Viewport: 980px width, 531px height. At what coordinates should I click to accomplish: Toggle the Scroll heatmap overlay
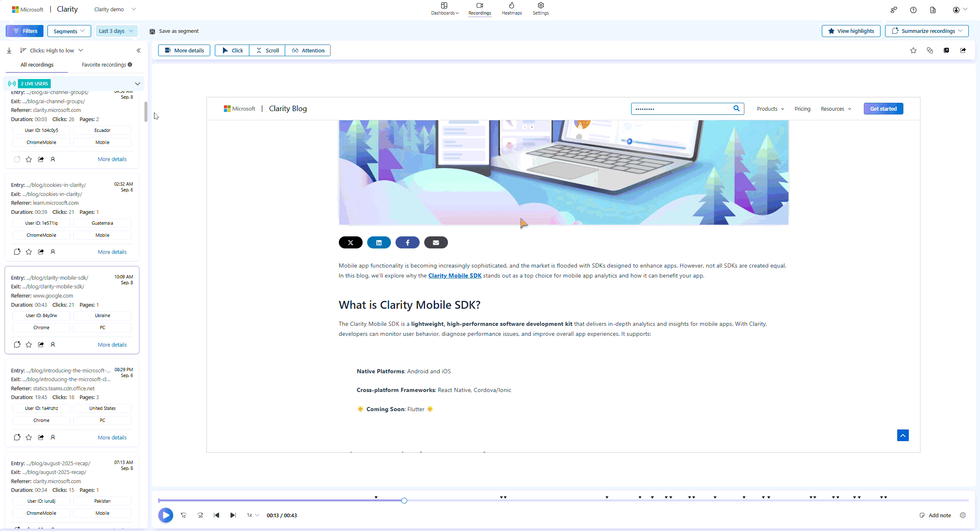pos(267,50)
